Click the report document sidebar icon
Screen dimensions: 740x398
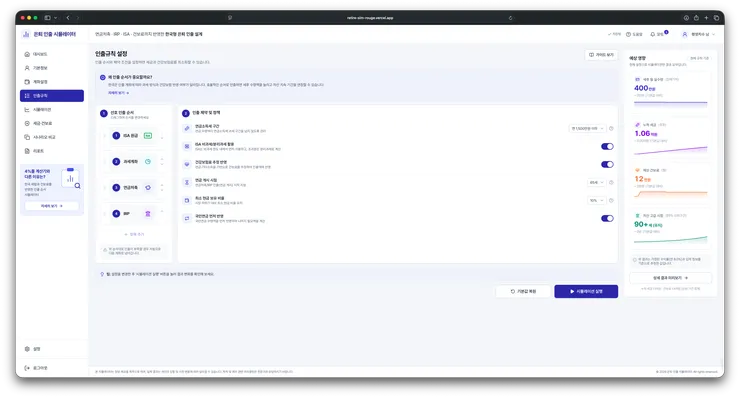click(x=27, y=151)
